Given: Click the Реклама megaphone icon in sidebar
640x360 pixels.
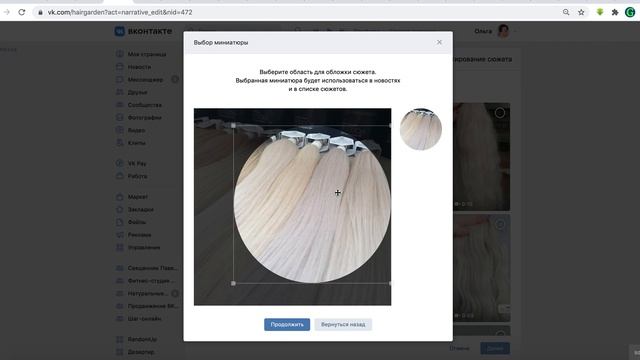Looking at the screenshot, I should pos(120,235).
